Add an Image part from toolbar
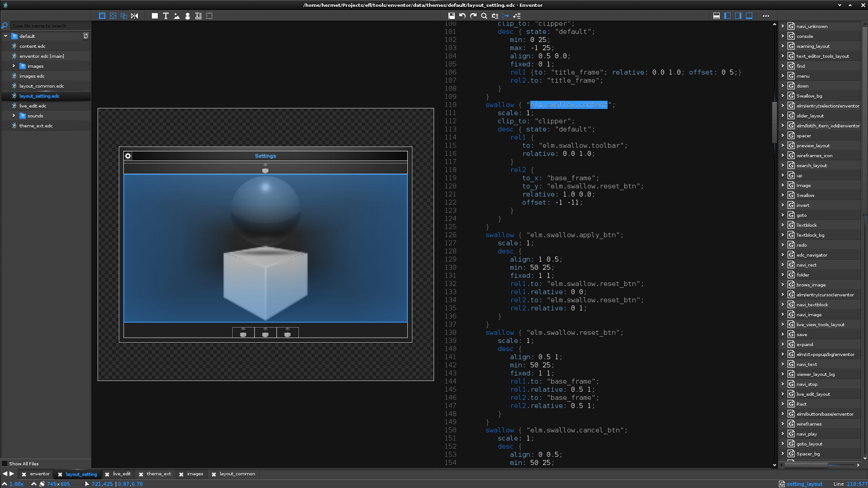868x488 pixels. coord(177,16)
